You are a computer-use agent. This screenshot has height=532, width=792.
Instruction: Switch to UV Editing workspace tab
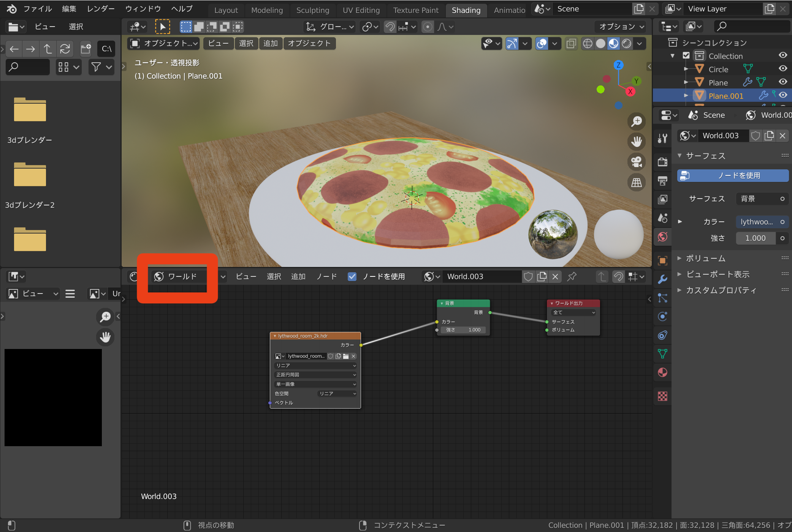tap(361, 10)
